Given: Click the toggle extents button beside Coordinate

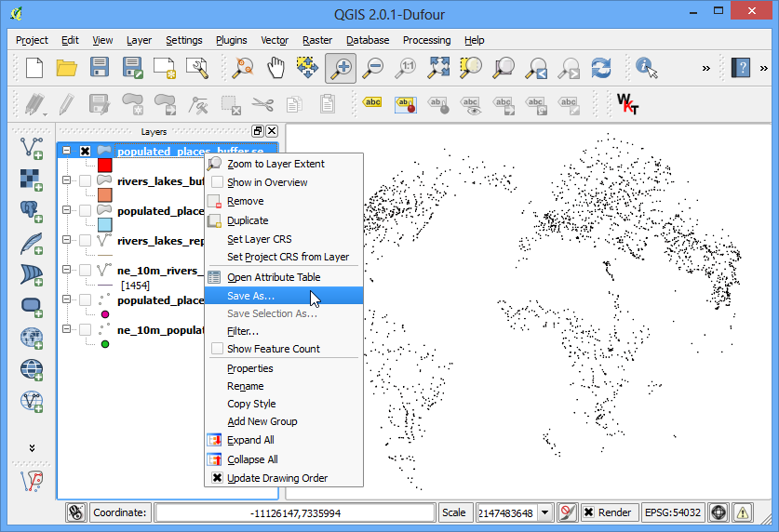Looking at the screenshot, I should (x=76, y=512).
